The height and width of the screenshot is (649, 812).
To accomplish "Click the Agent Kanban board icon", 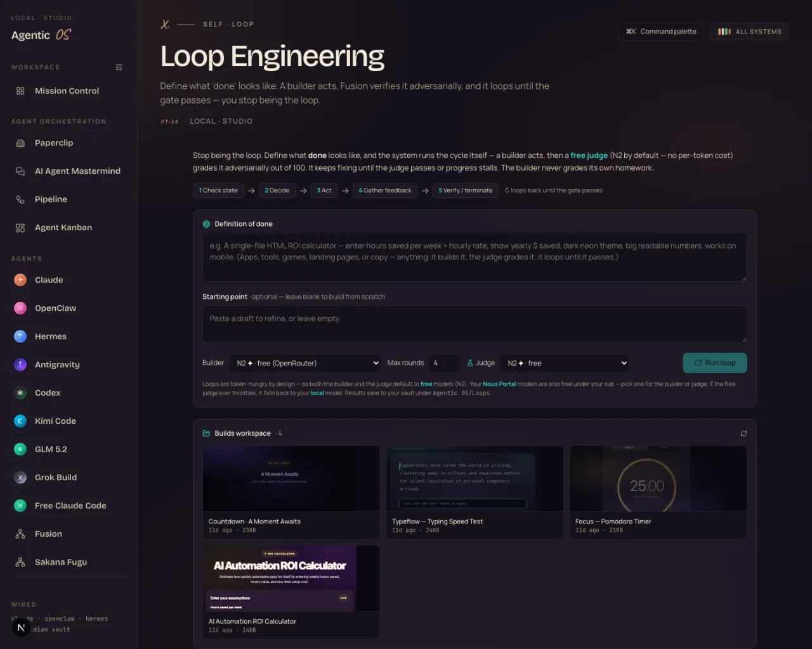I will [20, 228].
